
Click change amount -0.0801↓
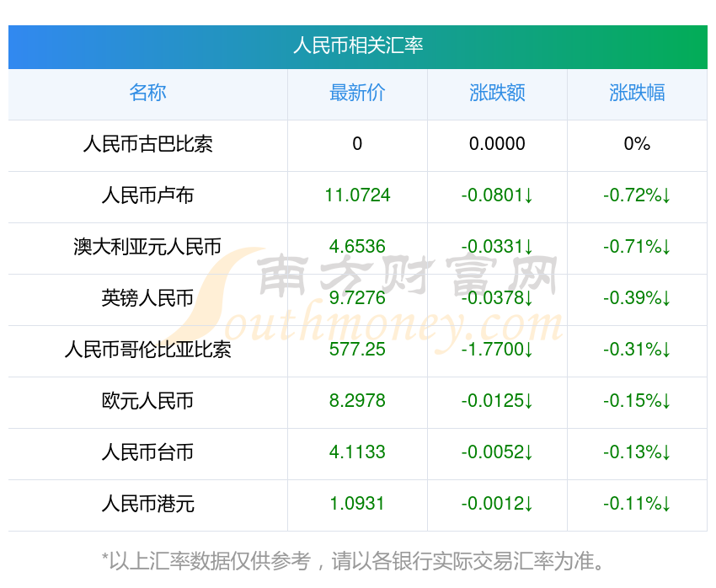pyautogui.click(x=497, y=195)
